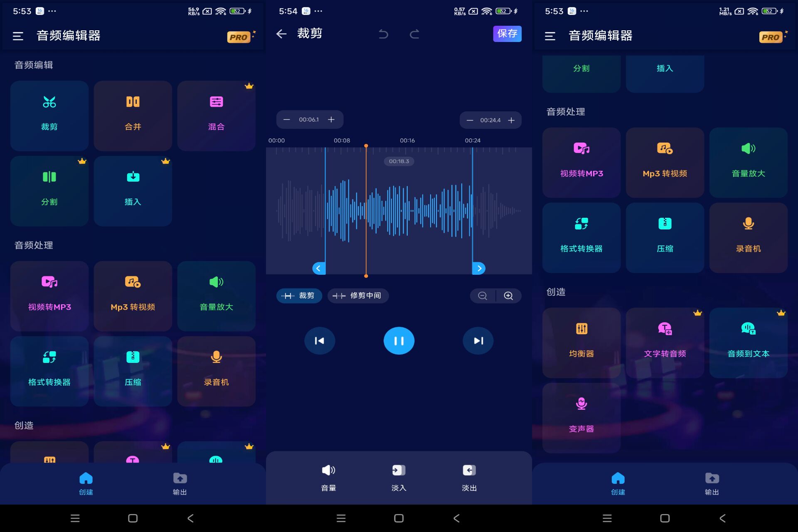This screenshot has height=532, width=798.
Task: Open the Merge (合并) audio tool
Action: (x=133, y=115)
